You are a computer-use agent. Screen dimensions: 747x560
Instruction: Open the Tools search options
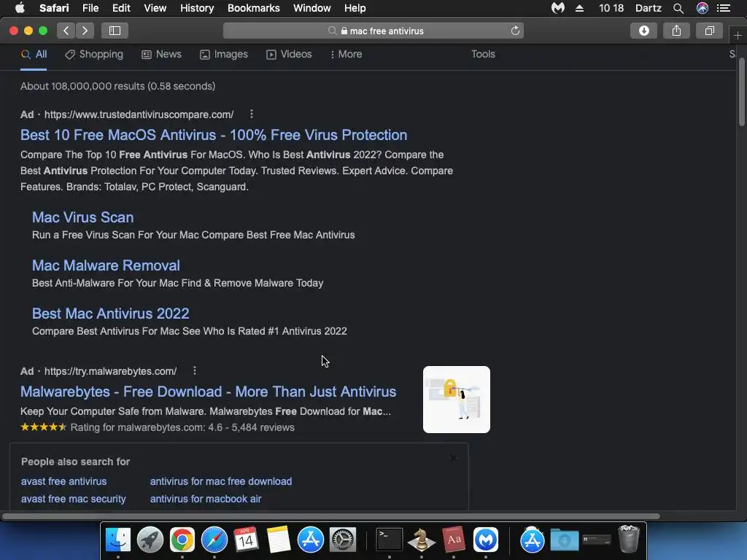click(x=483, y=54)
